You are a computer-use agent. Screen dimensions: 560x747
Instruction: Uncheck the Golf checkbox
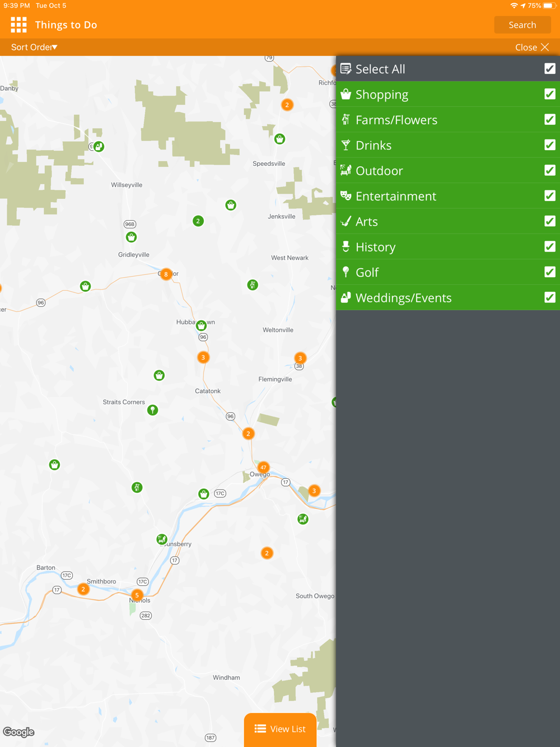[550, 272]
